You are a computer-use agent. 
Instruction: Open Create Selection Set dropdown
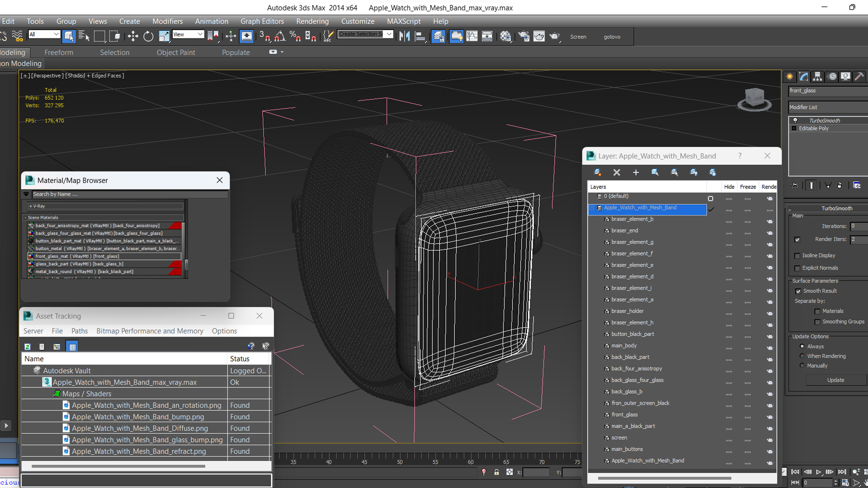pos(389,34)
